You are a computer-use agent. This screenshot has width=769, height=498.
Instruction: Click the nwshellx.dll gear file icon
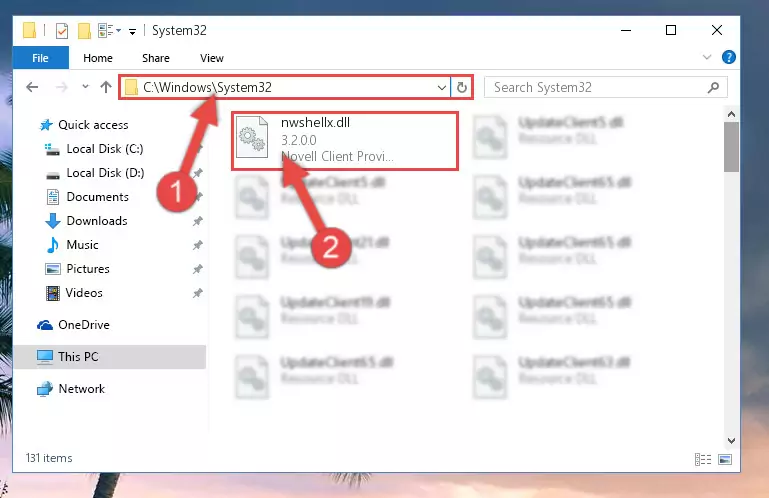click(252, 137)
